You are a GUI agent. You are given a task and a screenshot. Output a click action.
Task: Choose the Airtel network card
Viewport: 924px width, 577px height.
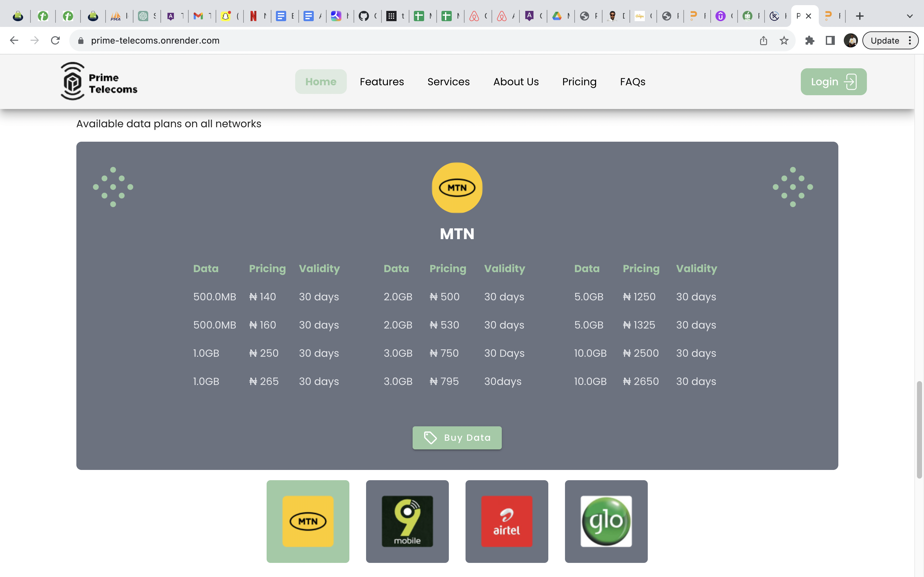tap(507, 521)
